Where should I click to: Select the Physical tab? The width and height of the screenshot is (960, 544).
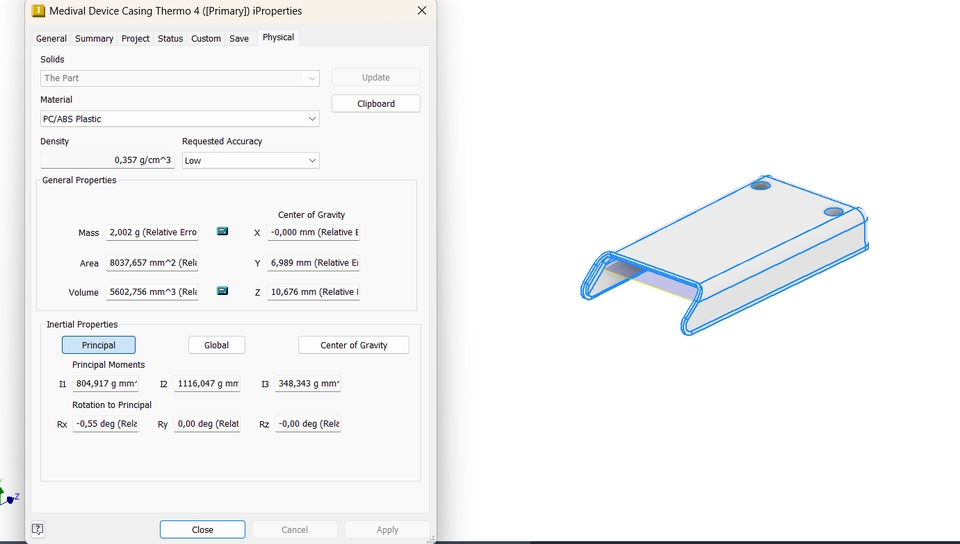point(278,37)
